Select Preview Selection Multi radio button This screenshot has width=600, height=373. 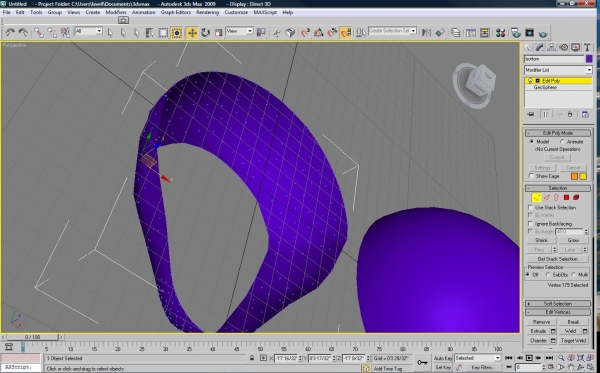click(573, 275)
